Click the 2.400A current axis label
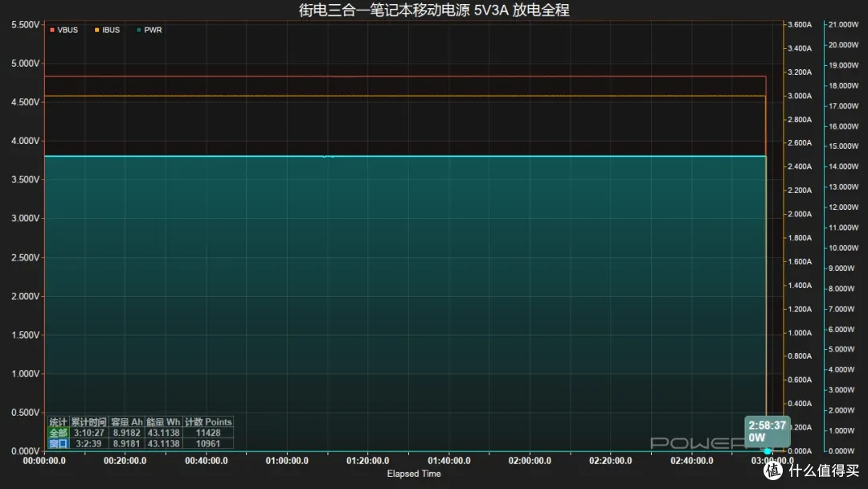Screen dimensions: 868x489 800,166
